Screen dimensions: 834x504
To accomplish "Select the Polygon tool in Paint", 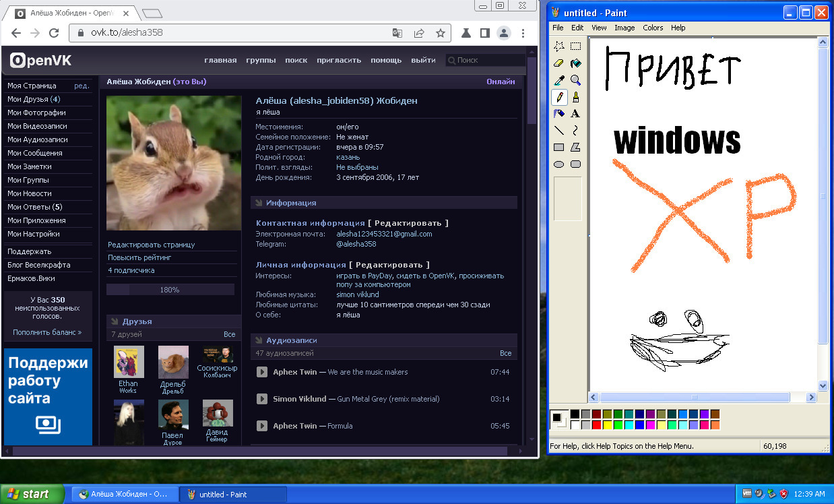I will point(576,148).
